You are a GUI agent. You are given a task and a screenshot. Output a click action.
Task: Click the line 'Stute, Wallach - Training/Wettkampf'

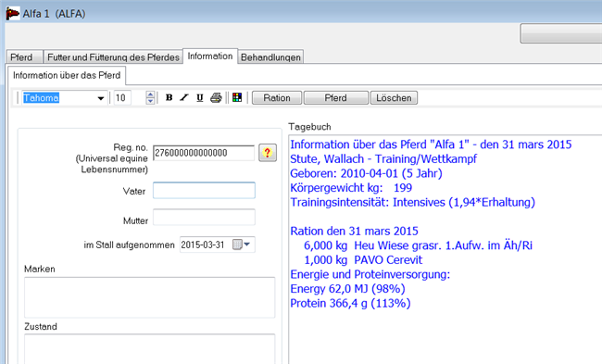pos(383,159)
